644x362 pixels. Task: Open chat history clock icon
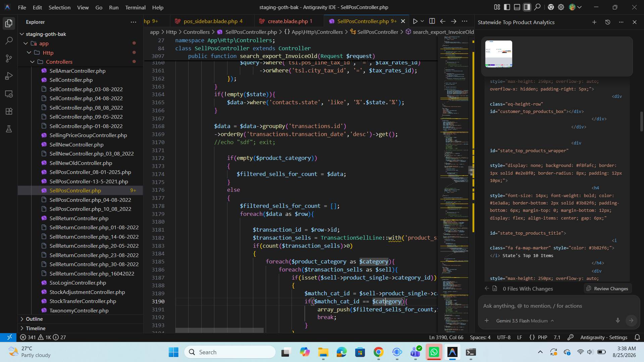coord(607,22)
